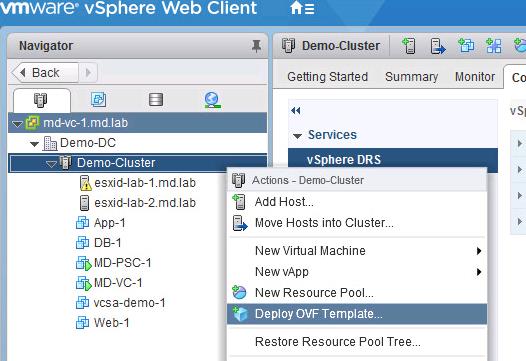Collapse the Services section
The image size is (526, 361).
click(297, 136)
